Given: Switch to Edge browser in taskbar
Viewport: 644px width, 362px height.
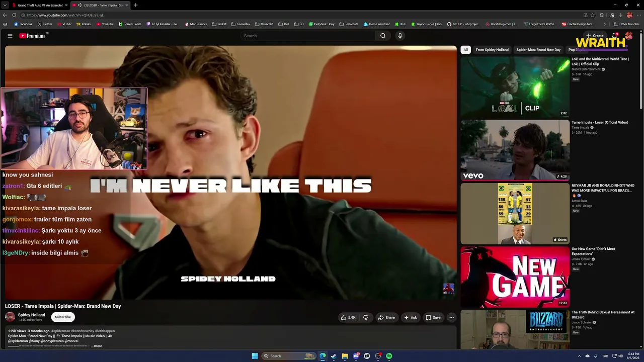Looking at the screenshot, I should (323, 356).
